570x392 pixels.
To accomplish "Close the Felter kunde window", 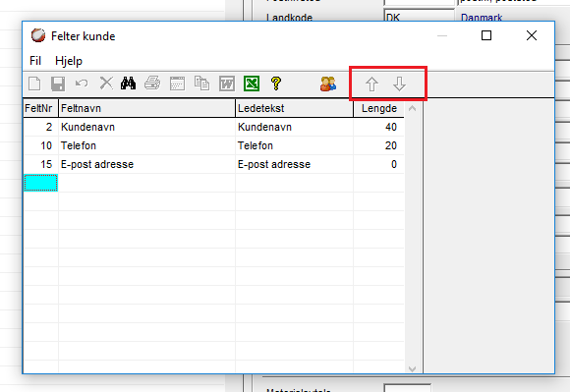I will pyautogui.click(x=532, y=35).
